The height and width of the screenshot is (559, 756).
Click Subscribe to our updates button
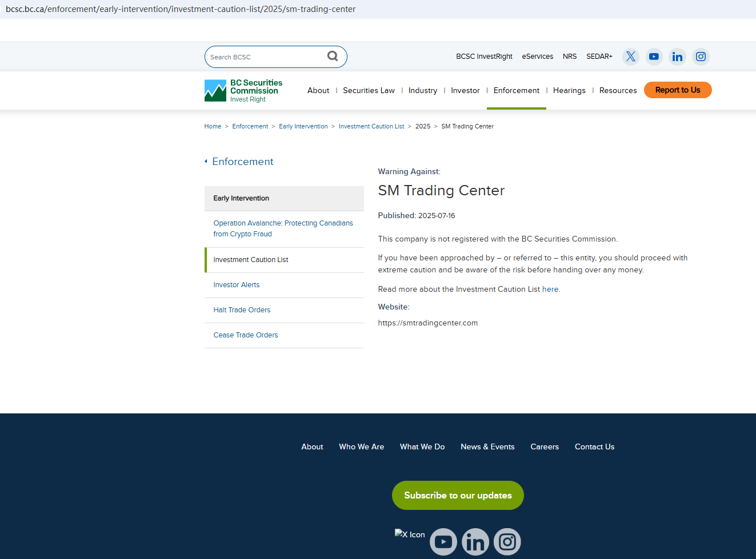coord(458,495)
